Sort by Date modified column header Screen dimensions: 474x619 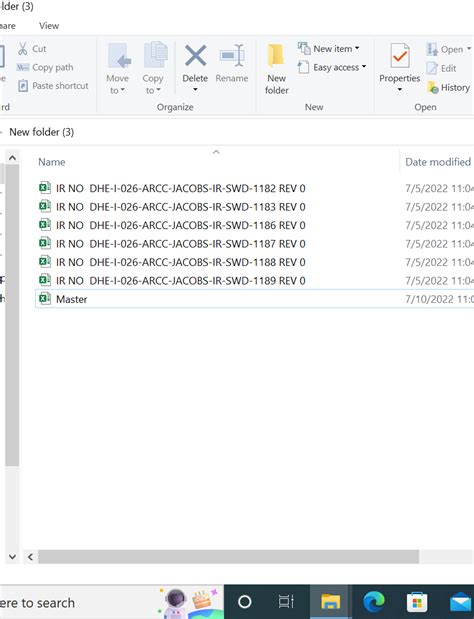[x=438, y=162]
